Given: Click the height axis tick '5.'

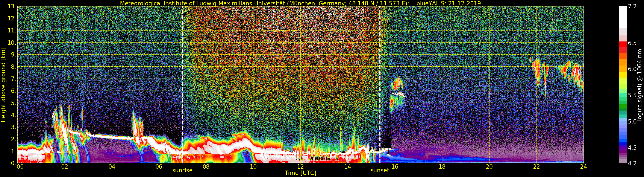Looking at the screenshot, I should coord(13,103).
